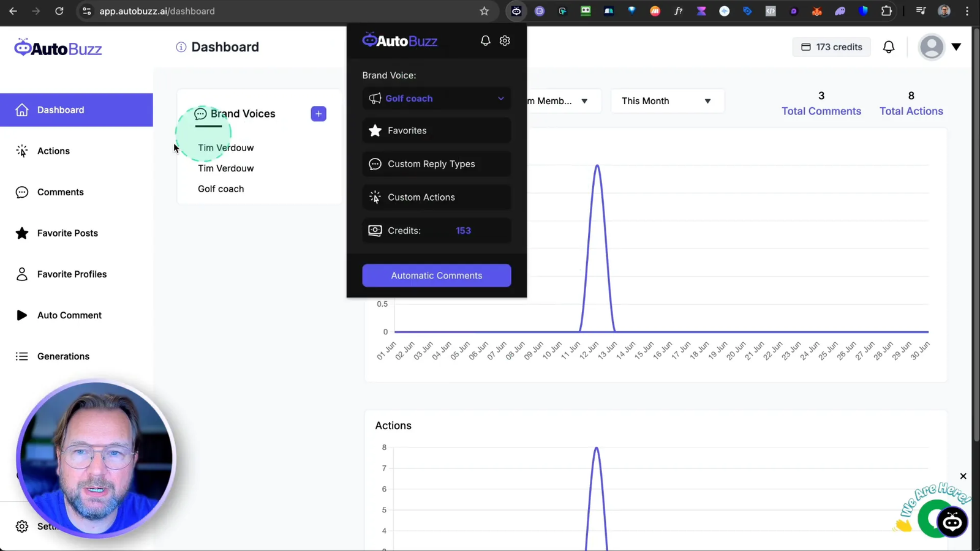The width and height of the screenshot is (980, 551).
Task: Click the Automatic Comments button
Action: click(x=437, y=275)
